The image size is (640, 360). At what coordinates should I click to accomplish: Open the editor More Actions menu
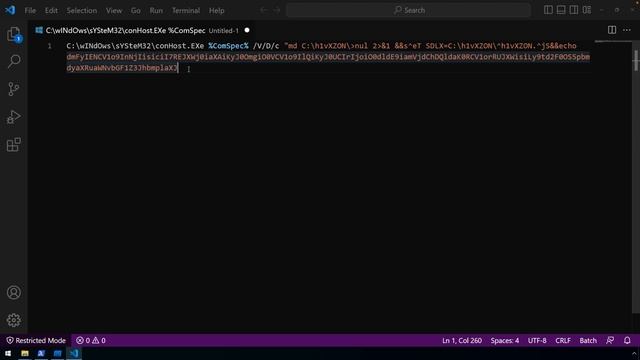[x=627, y=30]
